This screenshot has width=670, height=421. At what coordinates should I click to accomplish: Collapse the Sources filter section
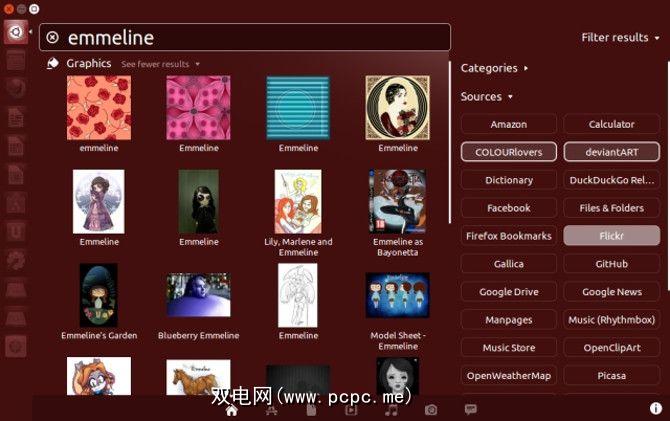coord(486,97)
